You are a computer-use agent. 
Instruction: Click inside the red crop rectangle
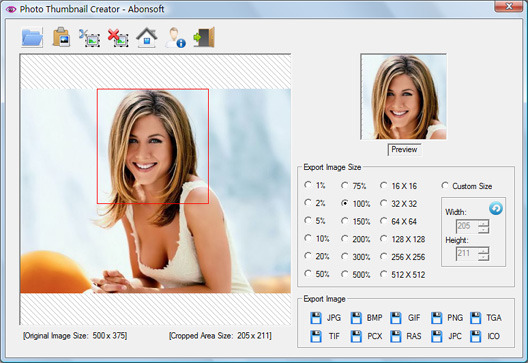(153, 146)
